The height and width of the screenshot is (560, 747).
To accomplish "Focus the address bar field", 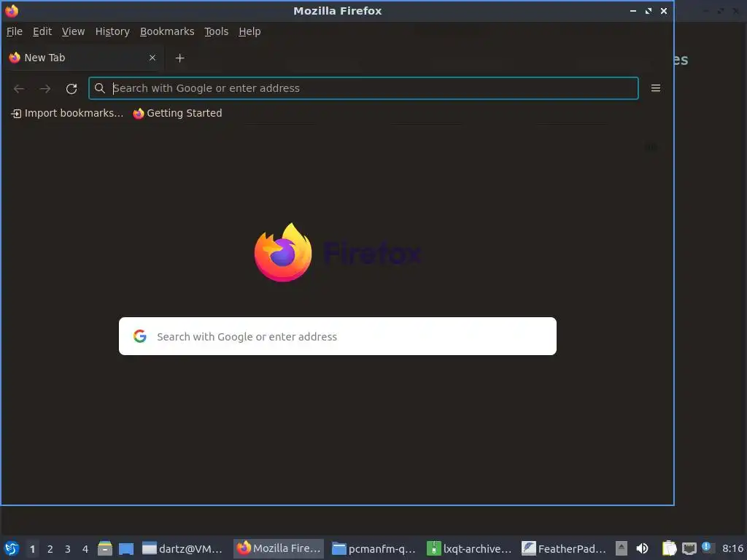I will point(363,88).
